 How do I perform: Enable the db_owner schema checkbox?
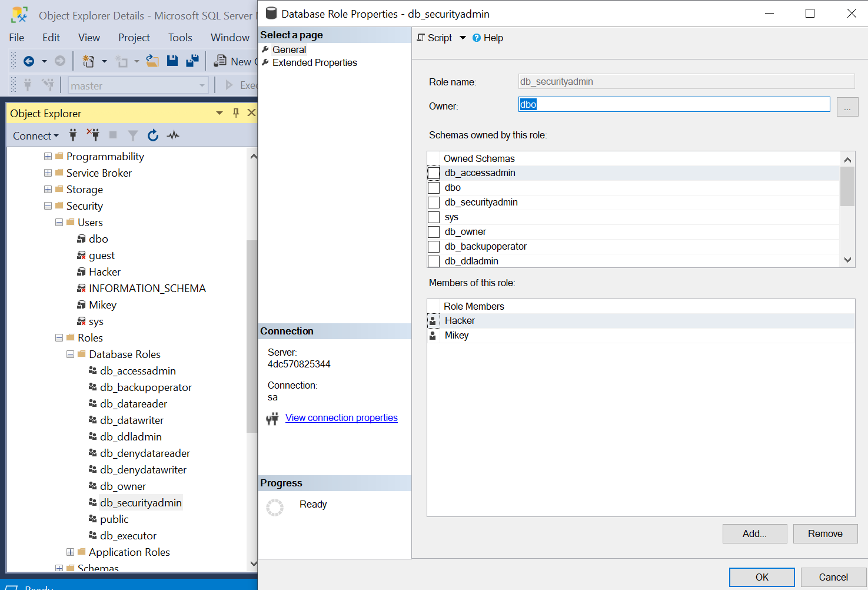(434, 232)
